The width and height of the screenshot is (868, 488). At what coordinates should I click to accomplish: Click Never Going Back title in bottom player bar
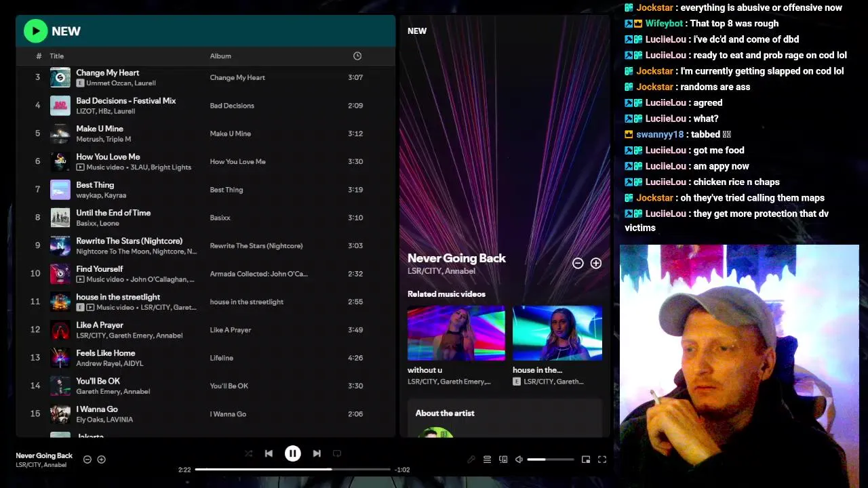44,455
